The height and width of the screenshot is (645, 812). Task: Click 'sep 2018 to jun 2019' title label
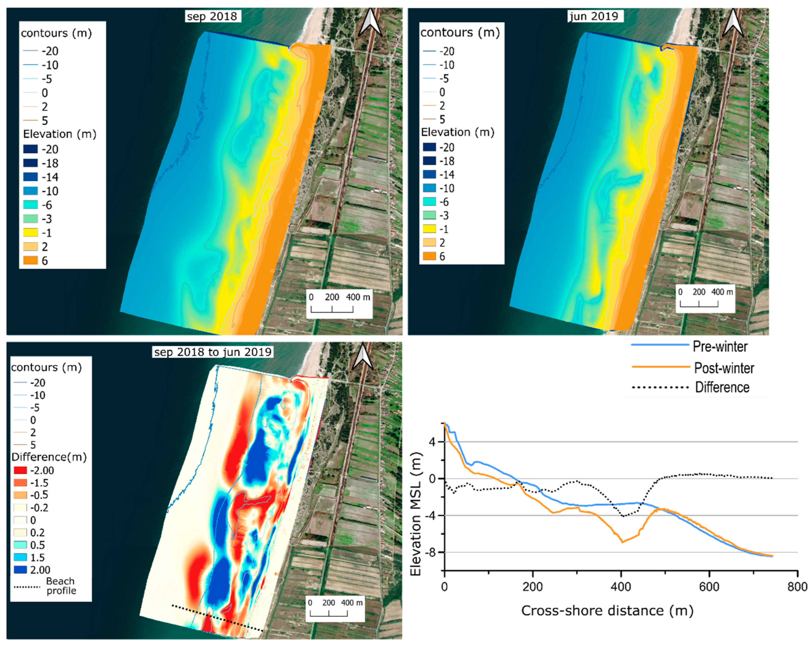[x=213, y=352]
